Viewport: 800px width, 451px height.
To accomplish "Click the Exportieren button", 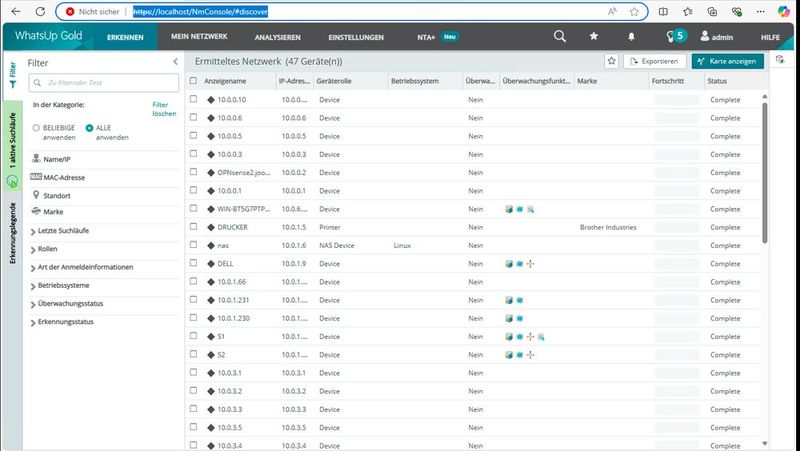I will click(x=653, y=61).
